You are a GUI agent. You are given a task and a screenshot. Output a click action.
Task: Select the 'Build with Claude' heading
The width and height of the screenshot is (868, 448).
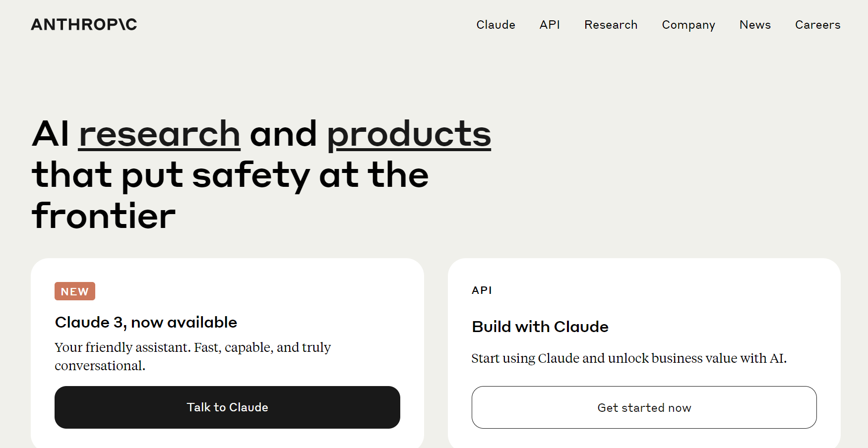coord(540,327)
